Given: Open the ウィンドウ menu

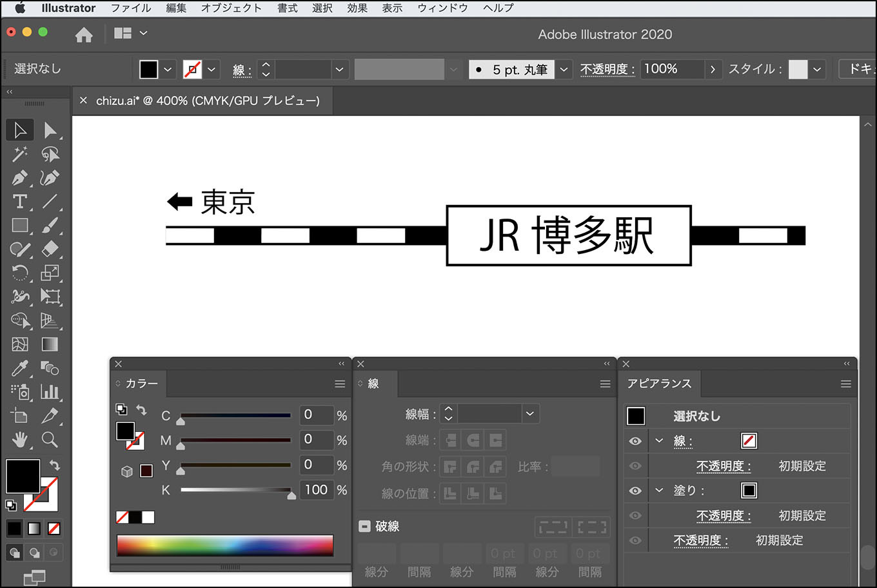Looking at the screenshot, I should point(442,8).
